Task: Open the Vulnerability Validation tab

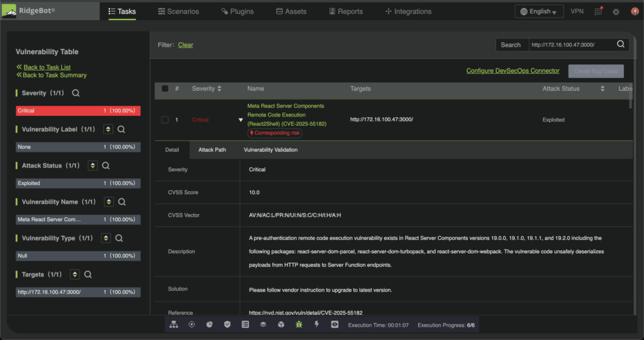Action: (x=270, y=150)
